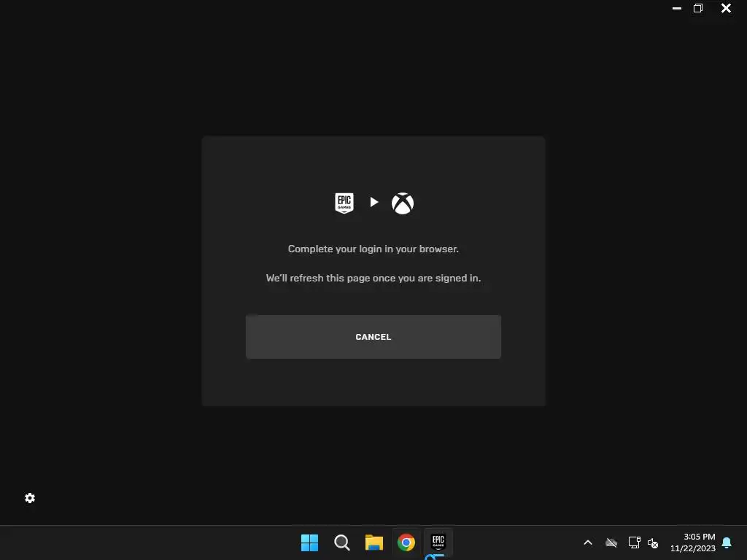
Task: Restore down the Epic Games window
Action: (698, 8)
